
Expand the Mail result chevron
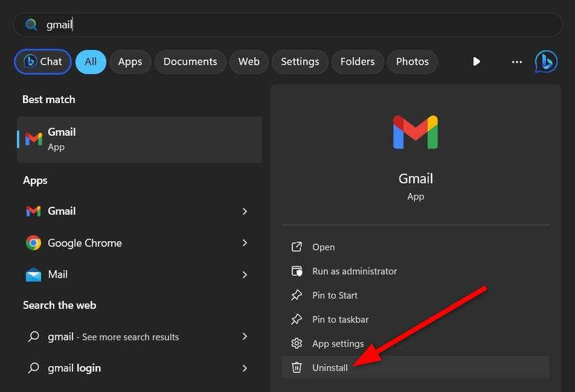[245, 274]
